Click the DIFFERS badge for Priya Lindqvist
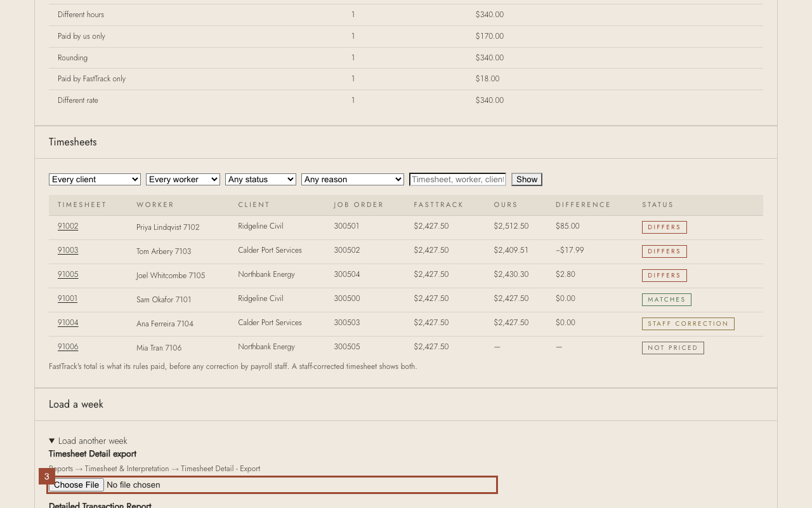The image size is (812, 508). coord(664,227)
